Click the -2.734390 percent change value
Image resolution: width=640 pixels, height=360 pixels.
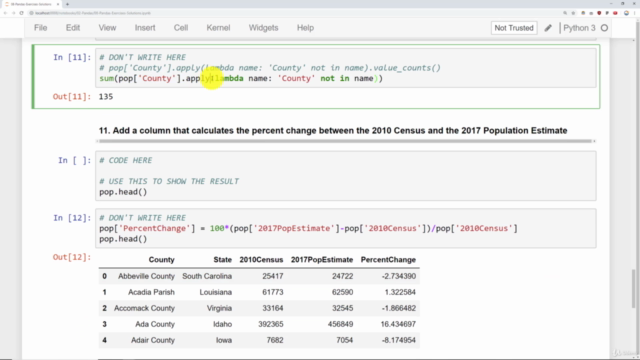click(399, 276)
